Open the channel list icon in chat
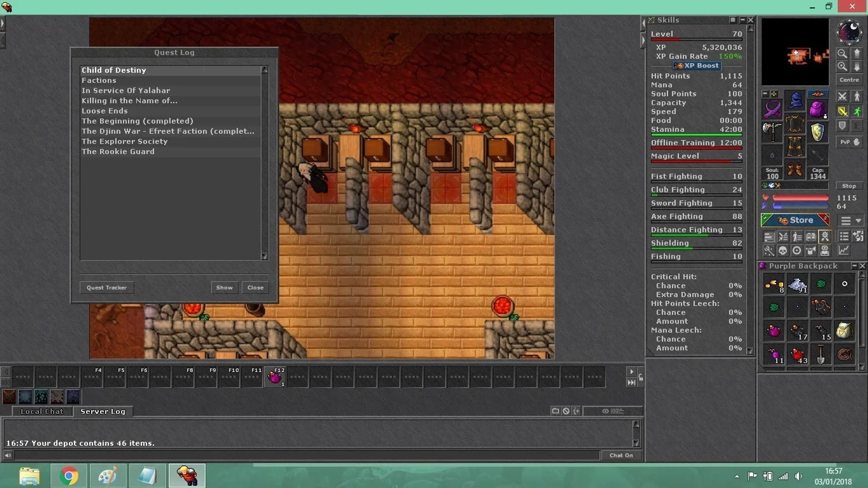 (x=555, y=411)
